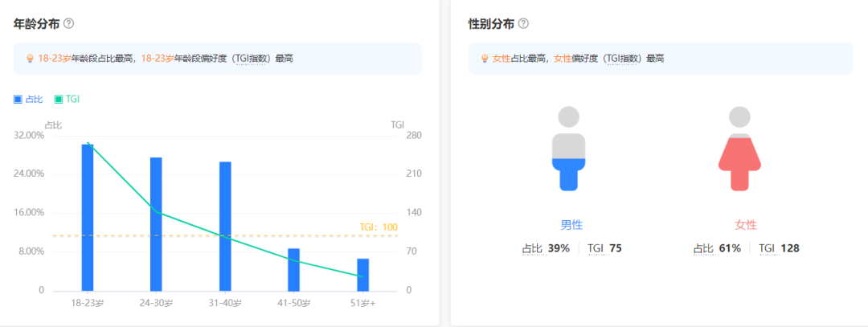Click help icon beside 年龄分布 title
This screenshot has width=868, height=327.
tap(69, 24)
